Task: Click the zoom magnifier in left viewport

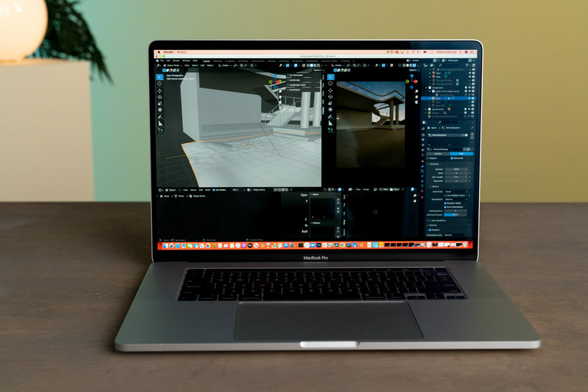Action: pyautogui.click(x=280, y=92)
